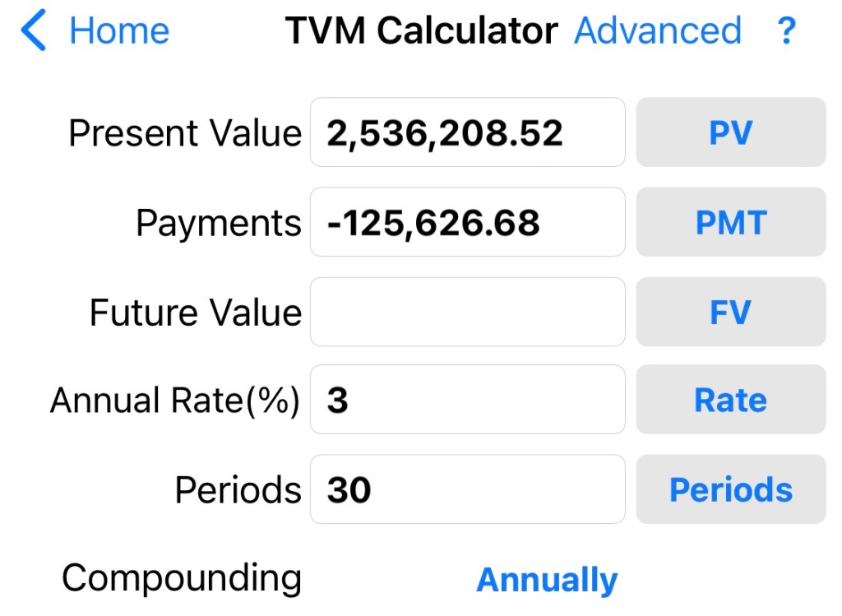This screenshot has height=616, width=842.
Task: Click the empty Future Value field
Action: [x=467, y=312]
